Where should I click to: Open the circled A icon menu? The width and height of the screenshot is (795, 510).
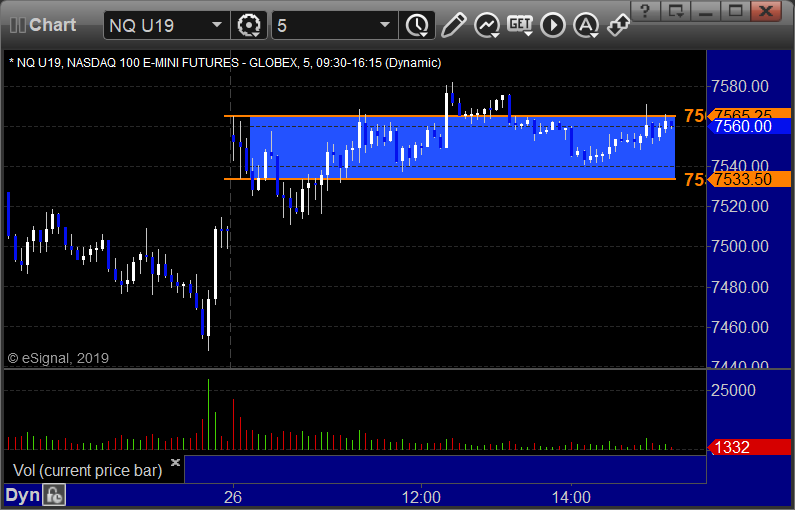click(586, 25)
